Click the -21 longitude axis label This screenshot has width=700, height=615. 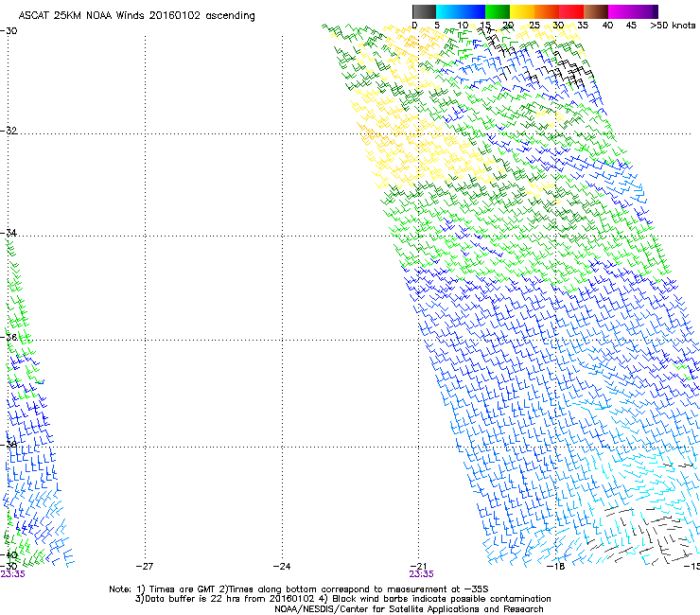click(418, 567)
